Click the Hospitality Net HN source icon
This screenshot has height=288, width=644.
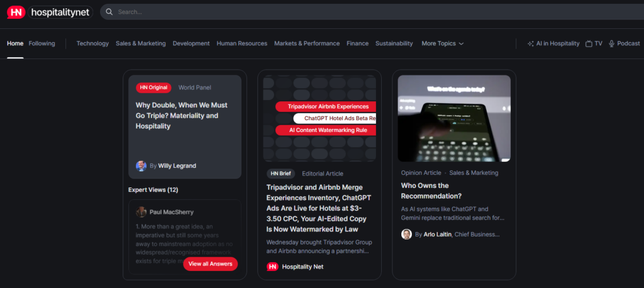point(272,267)
